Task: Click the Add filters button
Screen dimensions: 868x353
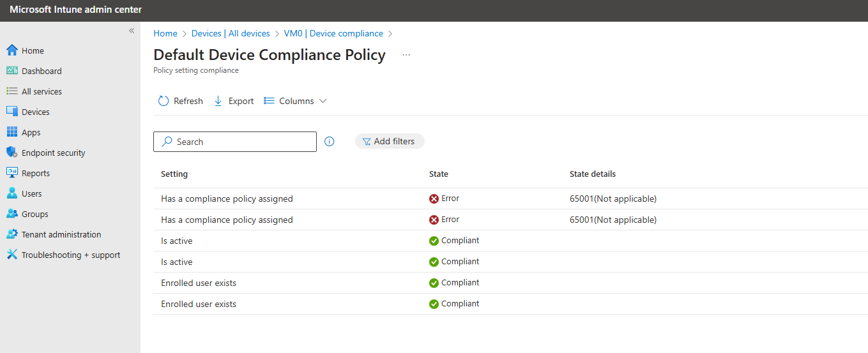Action: coord(390,142)
